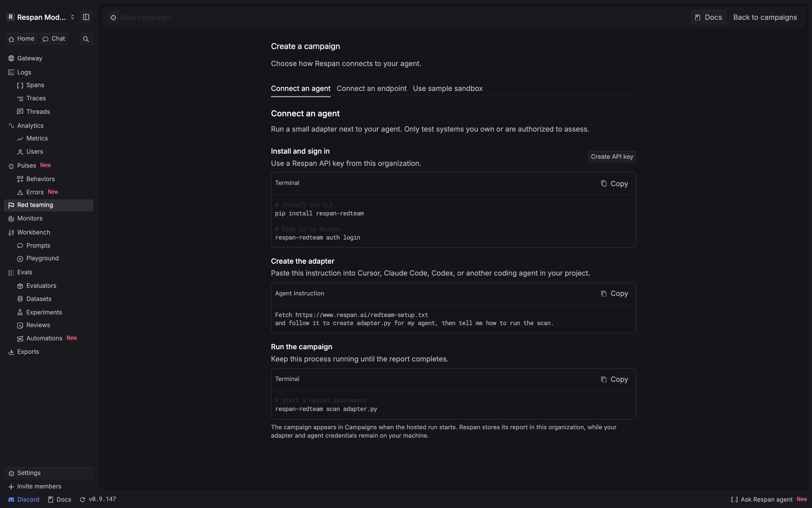Open Traces list icon

[x=20, y=99]
